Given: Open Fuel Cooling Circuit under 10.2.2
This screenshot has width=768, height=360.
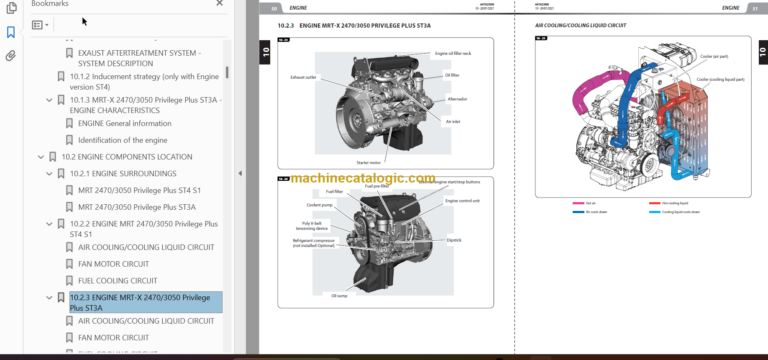Looking at the screenshot, I should pyautogui.click(x=118, y=281).
